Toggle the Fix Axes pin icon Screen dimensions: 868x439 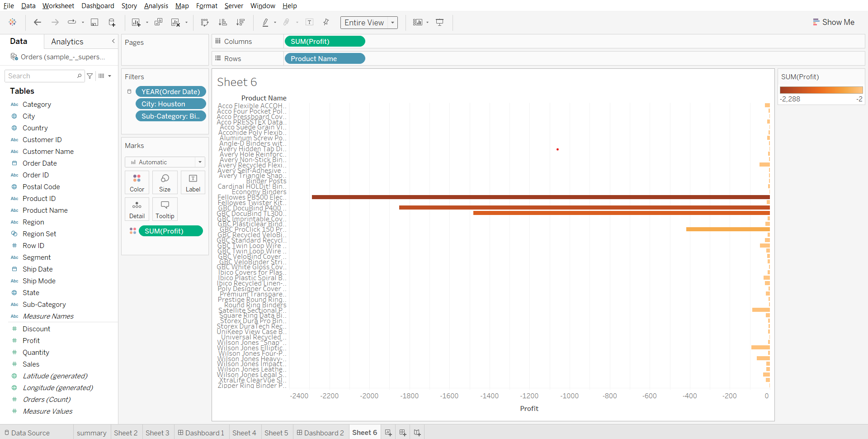(x=326, y=23)
